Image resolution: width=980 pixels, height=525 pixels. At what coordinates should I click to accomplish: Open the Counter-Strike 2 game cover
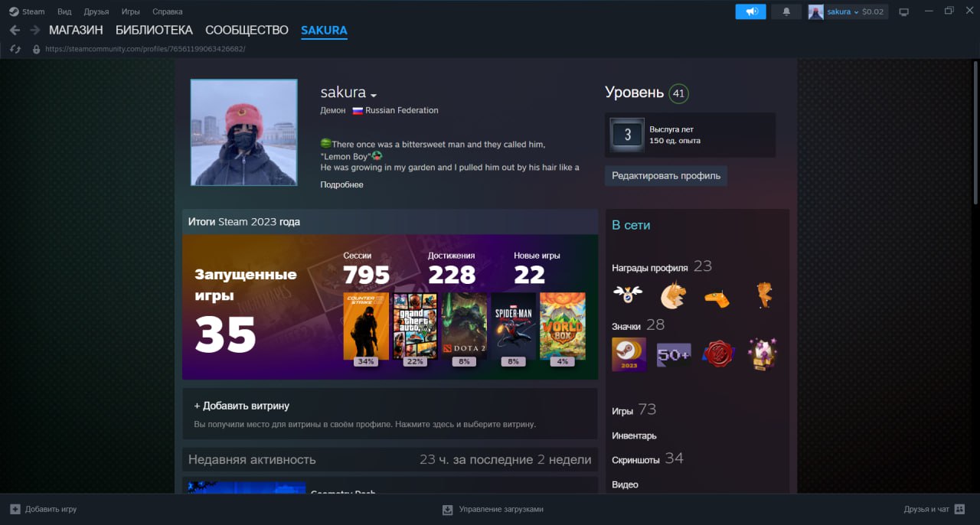[367, 326]
